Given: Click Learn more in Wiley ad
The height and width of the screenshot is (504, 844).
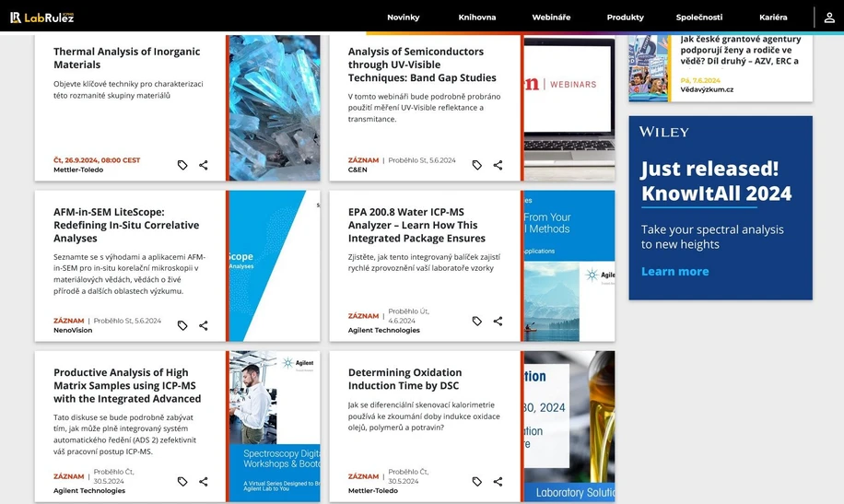Looking at the screenshot, I should [x=675, y=272].
